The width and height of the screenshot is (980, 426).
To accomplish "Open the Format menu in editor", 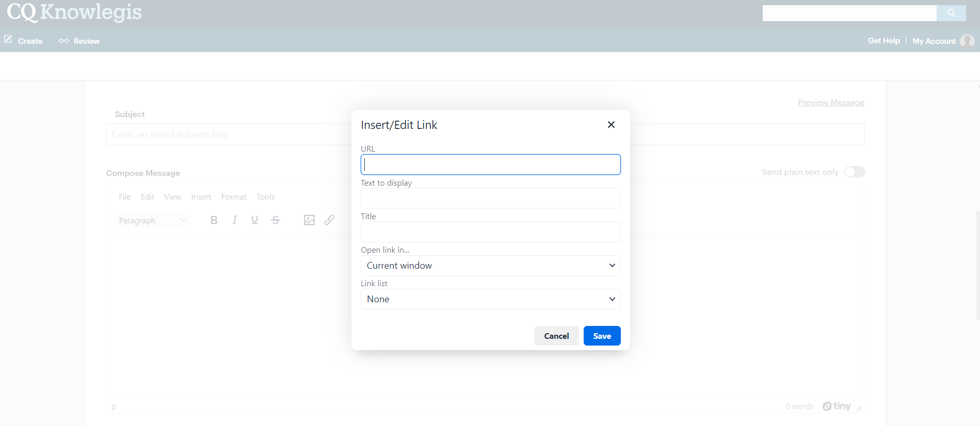I will click(234, 197).
